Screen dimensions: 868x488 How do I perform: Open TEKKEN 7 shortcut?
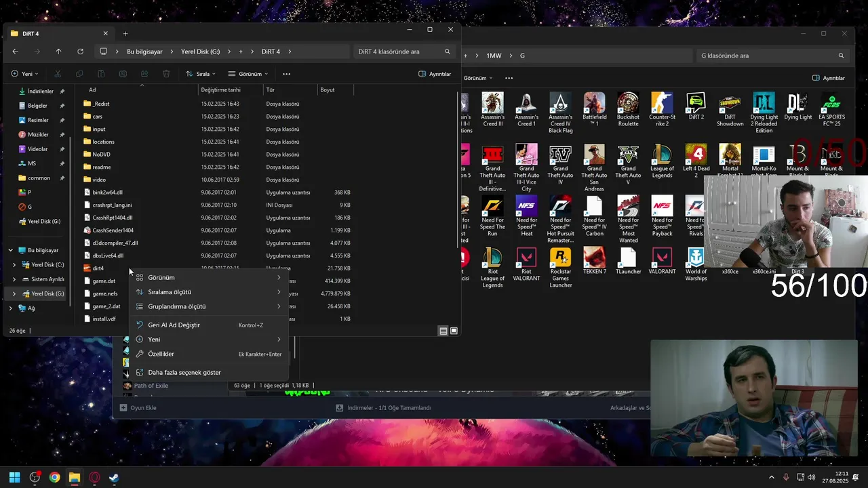coord(594,261)
